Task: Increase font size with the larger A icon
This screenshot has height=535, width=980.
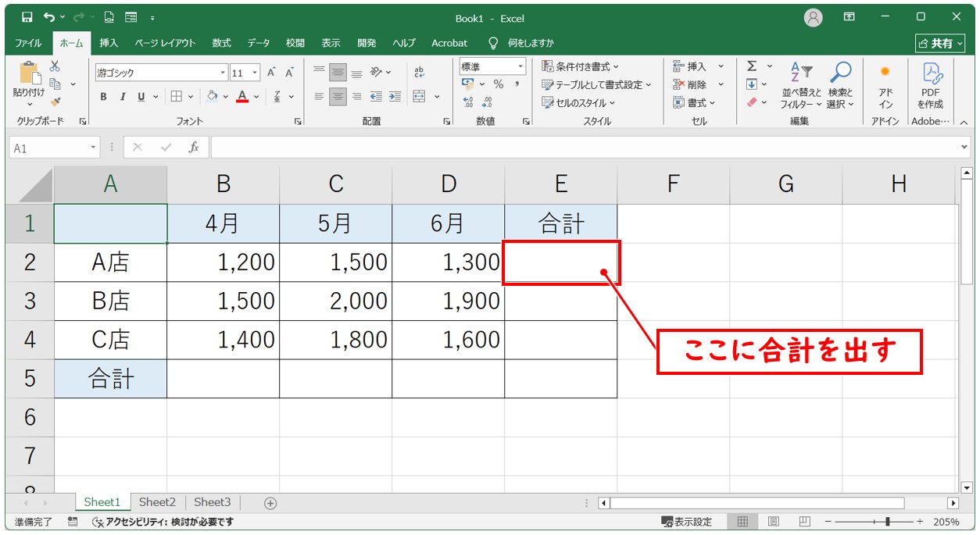Action: [271, 73]
